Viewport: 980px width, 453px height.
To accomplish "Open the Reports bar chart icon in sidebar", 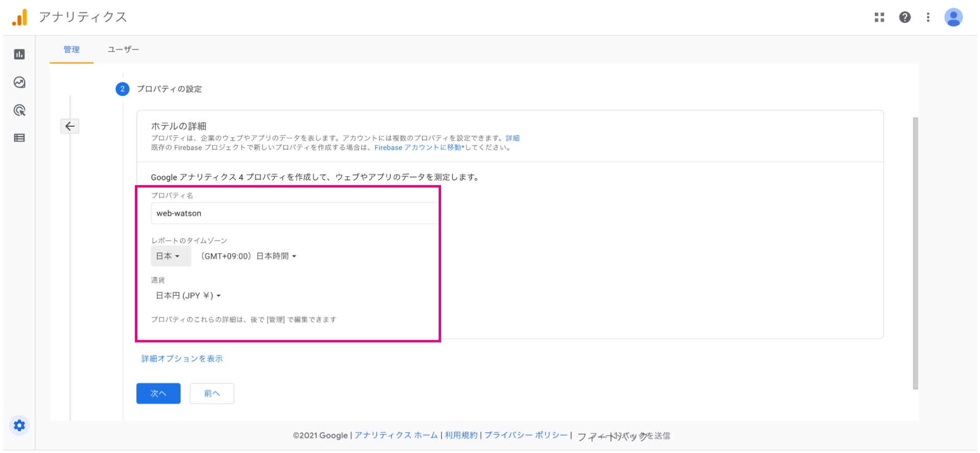I will (x=19, y=54).
